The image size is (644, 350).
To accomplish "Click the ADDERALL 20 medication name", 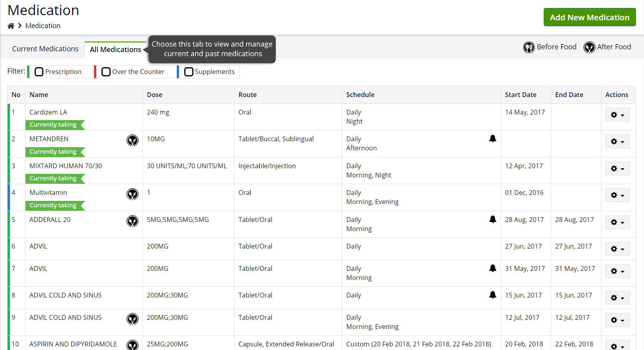I will 50,220.
